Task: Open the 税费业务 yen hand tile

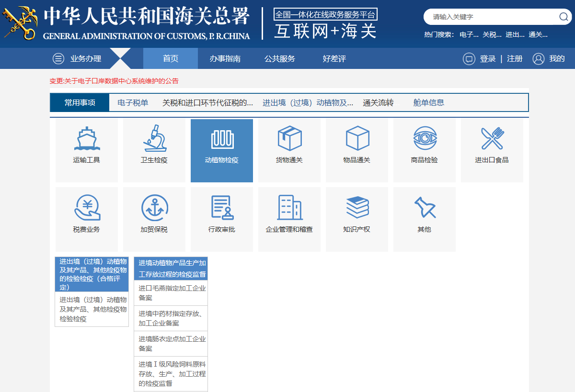Action: click(87, 219)
